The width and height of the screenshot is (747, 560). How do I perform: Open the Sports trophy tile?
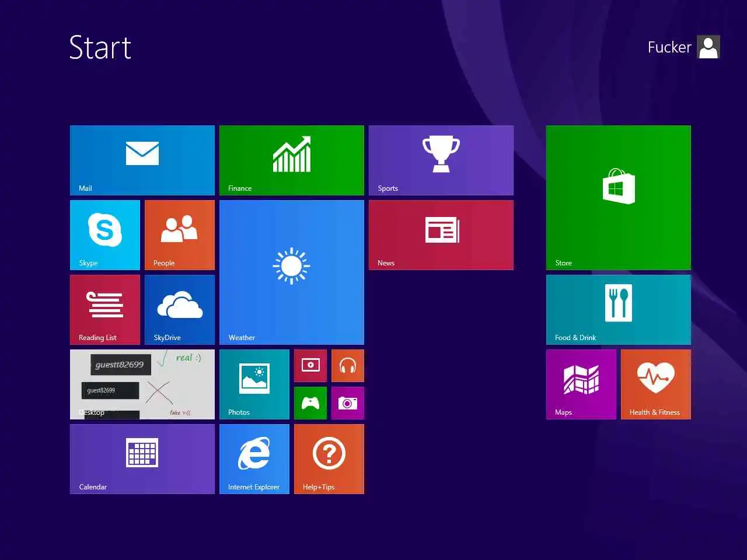[441, 160]
